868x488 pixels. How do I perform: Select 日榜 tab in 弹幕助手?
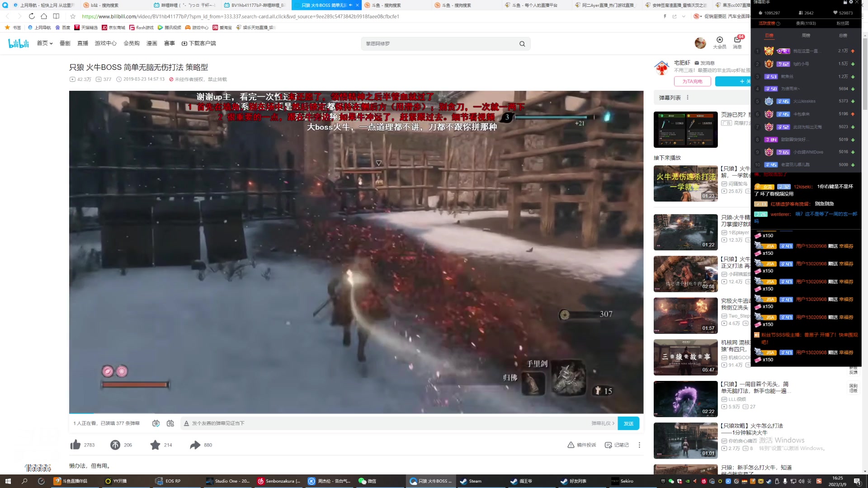pyautogui.click(x=769, y=35)
